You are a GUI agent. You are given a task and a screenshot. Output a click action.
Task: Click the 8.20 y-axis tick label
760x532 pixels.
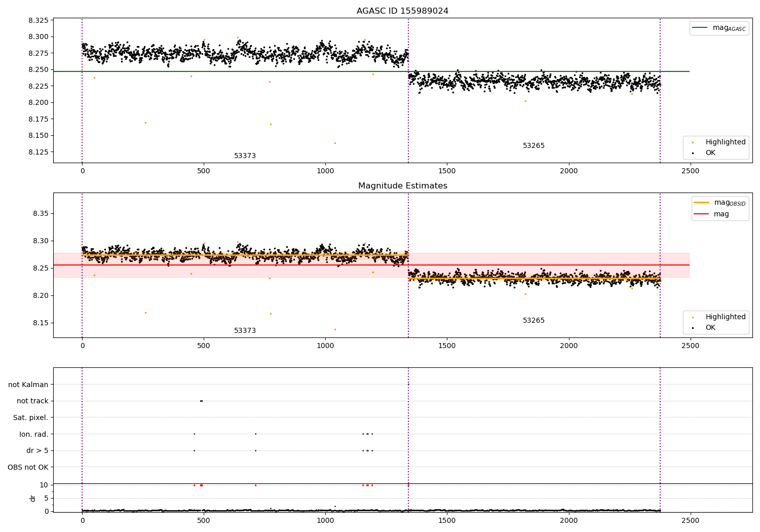click(41, 296)
